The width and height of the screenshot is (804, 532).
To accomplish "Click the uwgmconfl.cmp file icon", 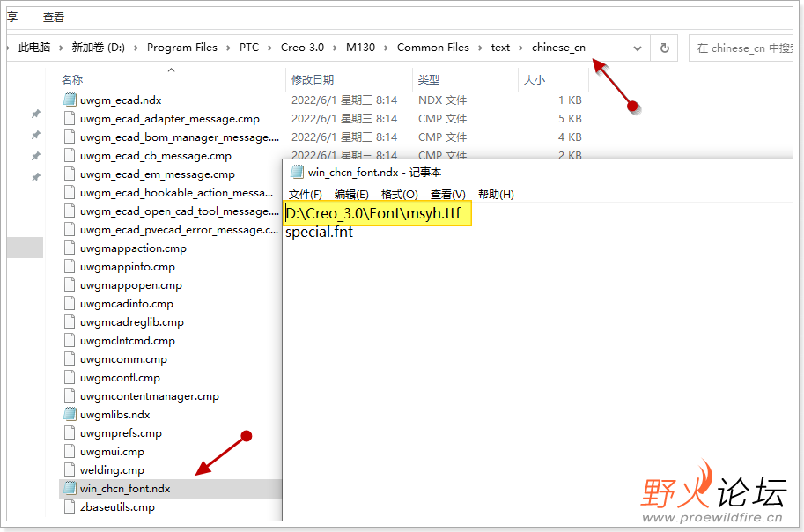I will tap(70, 377).
